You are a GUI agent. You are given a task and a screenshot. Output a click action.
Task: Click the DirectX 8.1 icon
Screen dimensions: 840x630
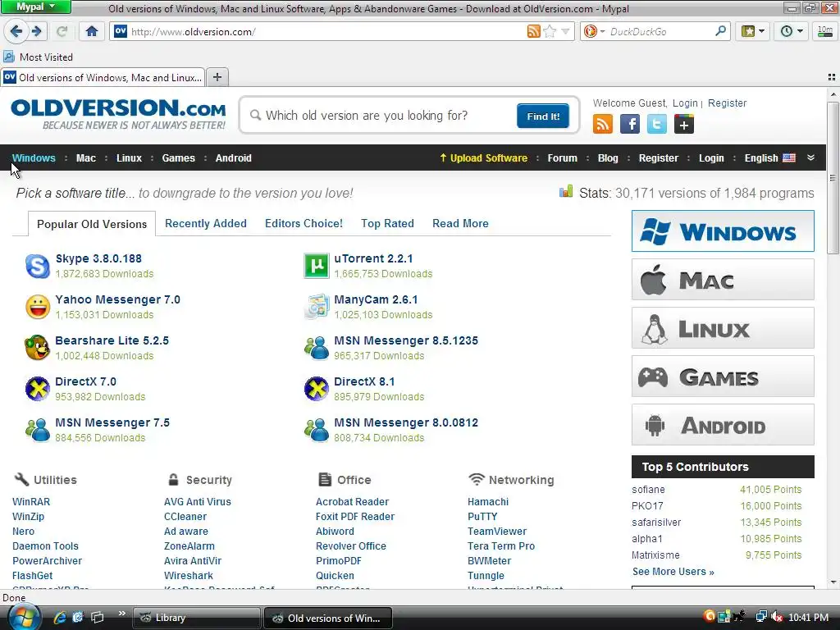coord(317,389)
